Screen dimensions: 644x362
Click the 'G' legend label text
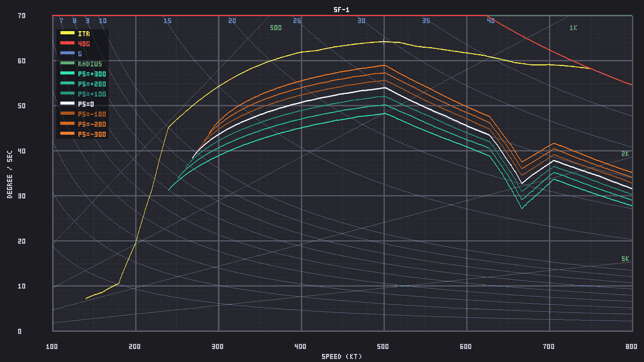80,54
